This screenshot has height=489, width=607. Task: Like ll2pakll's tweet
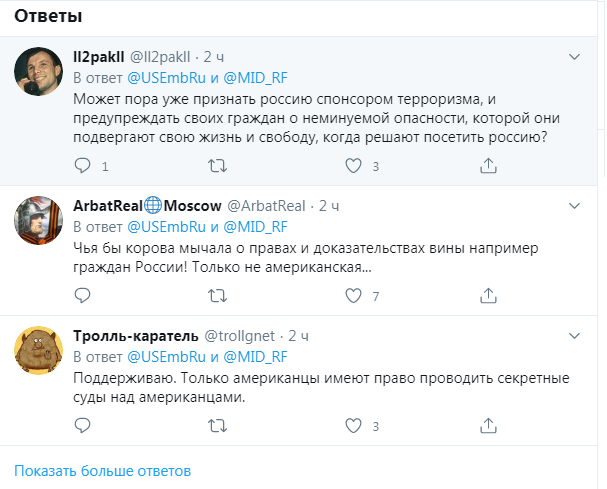pos(352,165)
